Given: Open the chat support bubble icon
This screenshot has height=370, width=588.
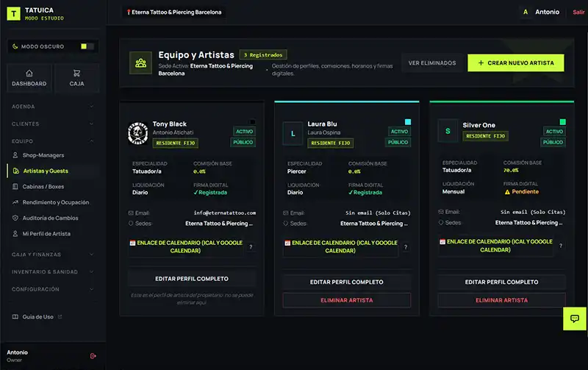Looking at the screenshot, I should point(575,319).
